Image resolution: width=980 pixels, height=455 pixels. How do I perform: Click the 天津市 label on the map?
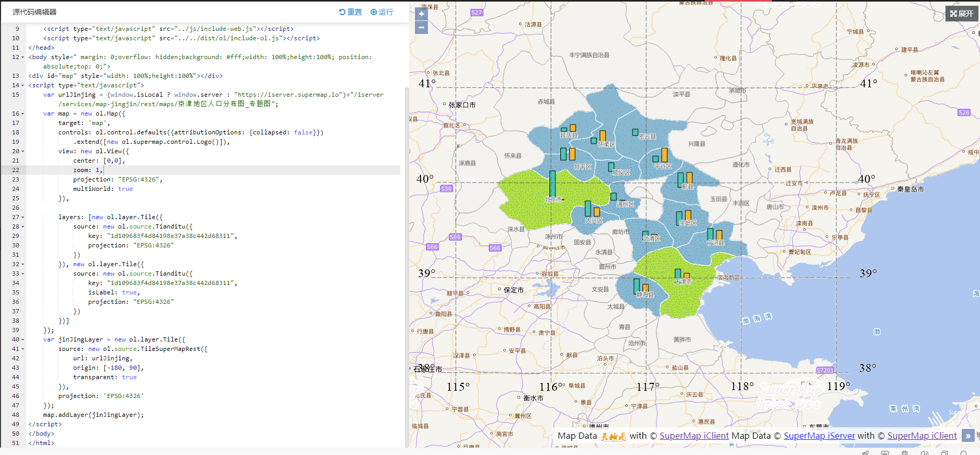point(683,281)
